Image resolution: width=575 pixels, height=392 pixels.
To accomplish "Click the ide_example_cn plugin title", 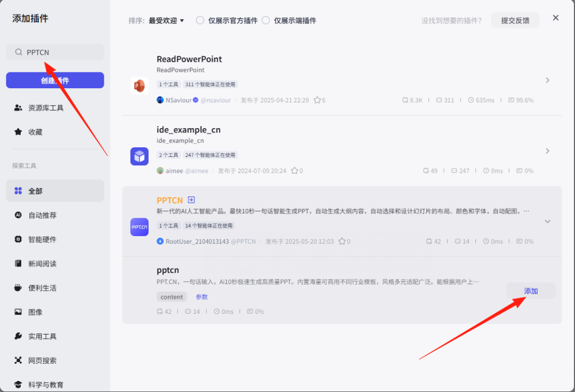I will (x=188, y=130).
